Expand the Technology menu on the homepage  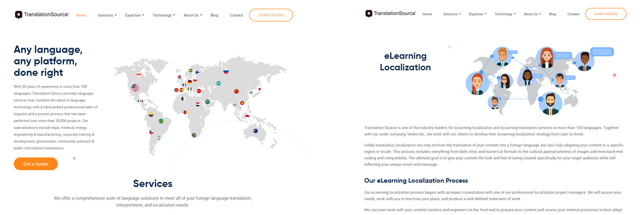click(x=164, y=15)
